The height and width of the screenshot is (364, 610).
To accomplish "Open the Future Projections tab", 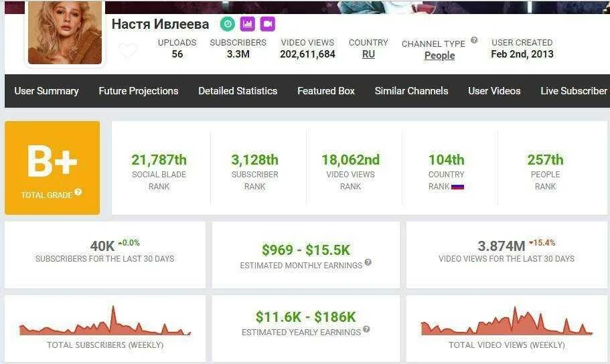I will coord(139,91).
